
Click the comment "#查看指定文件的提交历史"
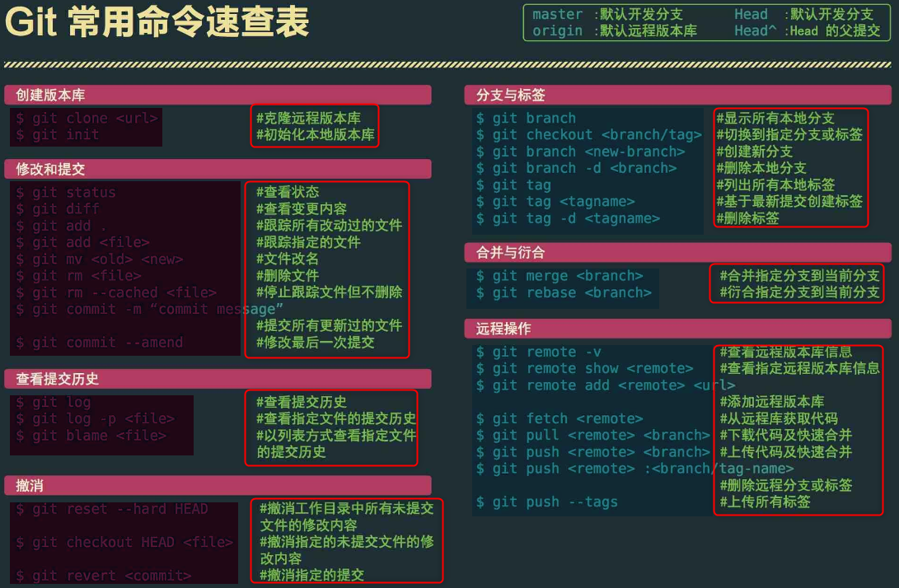pos(336,419)
